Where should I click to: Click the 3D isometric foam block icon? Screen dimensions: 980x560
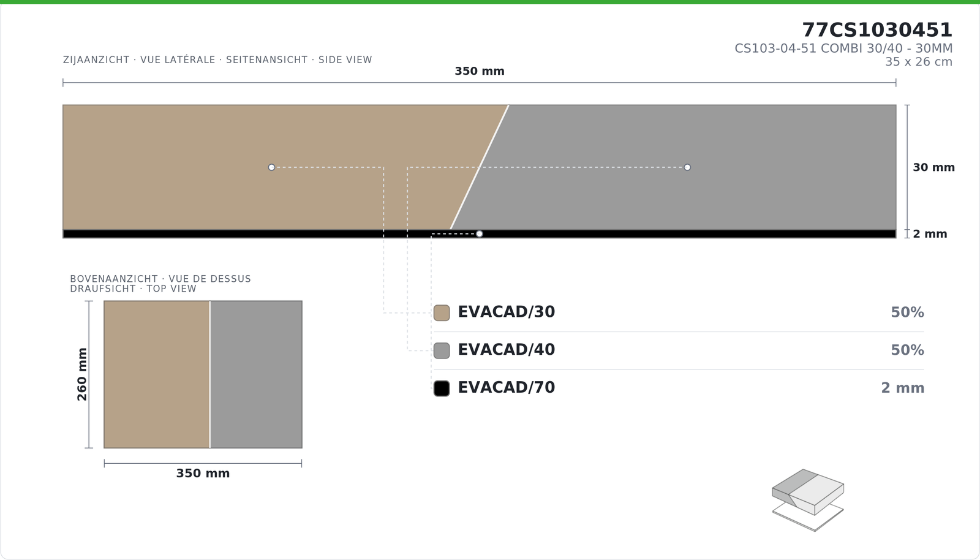(808, 500)
